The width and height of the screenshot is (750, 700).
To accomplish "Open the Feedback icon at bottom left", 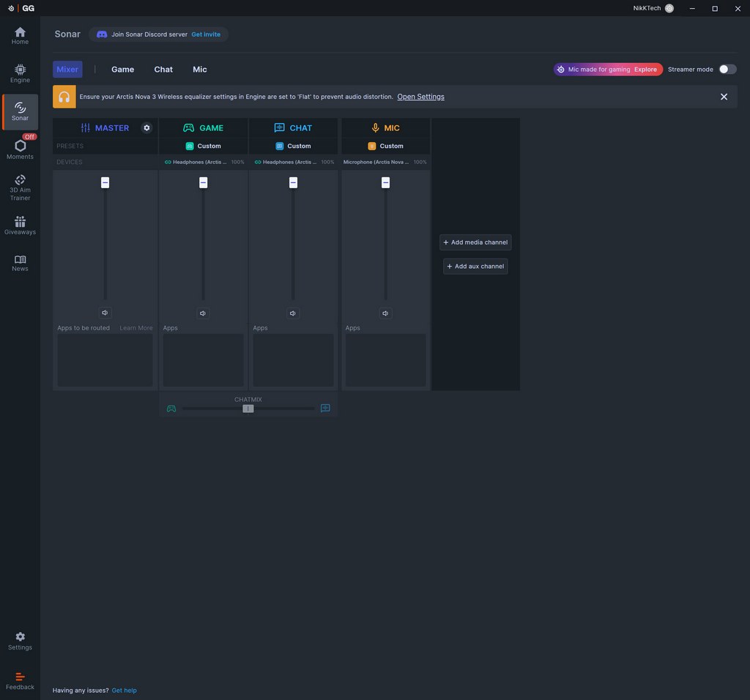I will pos(20,680).
